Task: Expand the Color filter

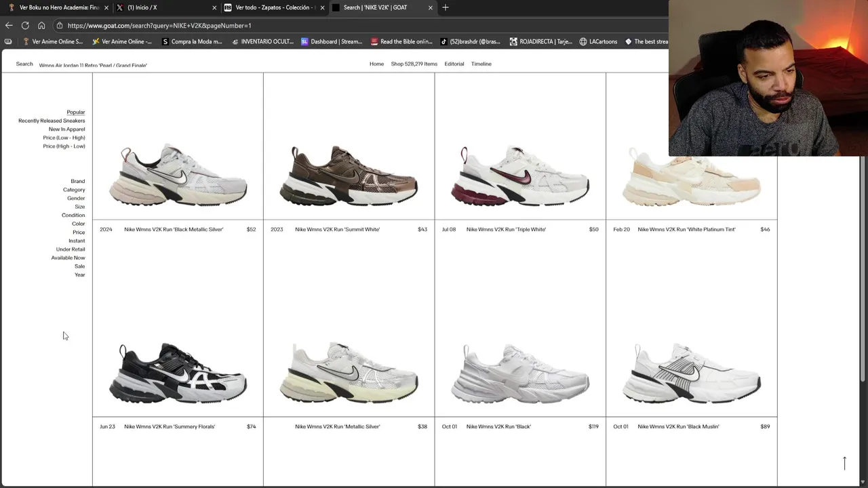Action: pyautogui.click(x=79, y=224)
